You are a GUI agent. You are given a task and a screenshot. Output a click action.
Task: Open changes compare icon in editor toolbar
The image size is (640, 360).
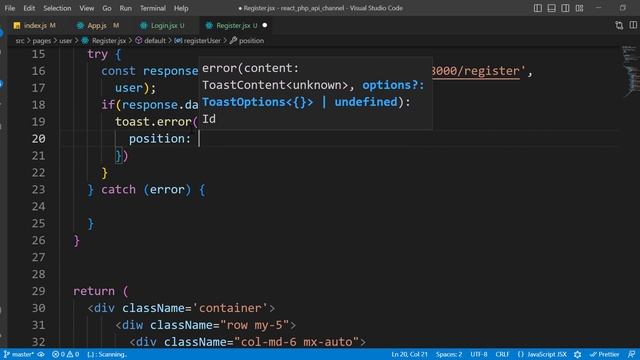[x=619, y=25]
